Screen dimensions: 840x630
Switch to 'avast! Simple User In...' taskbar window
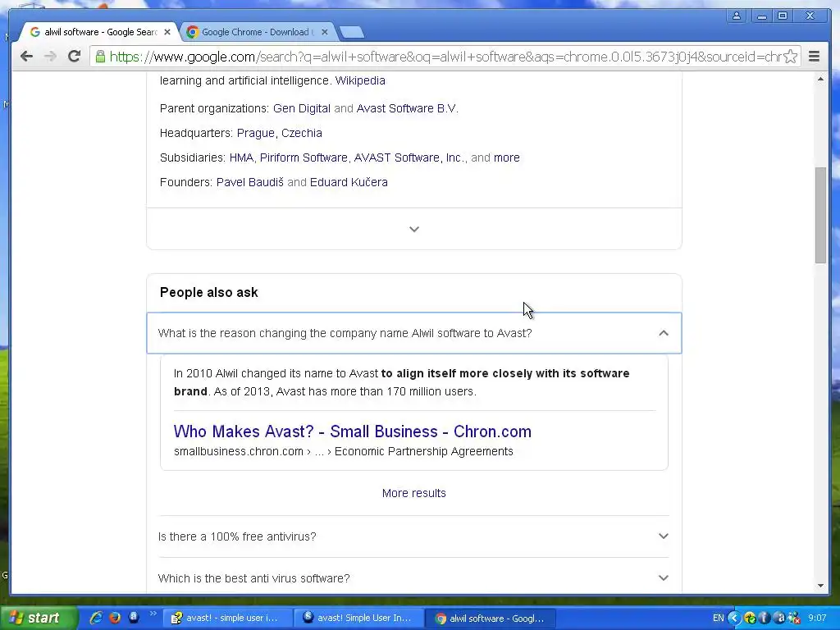[358, 619]
